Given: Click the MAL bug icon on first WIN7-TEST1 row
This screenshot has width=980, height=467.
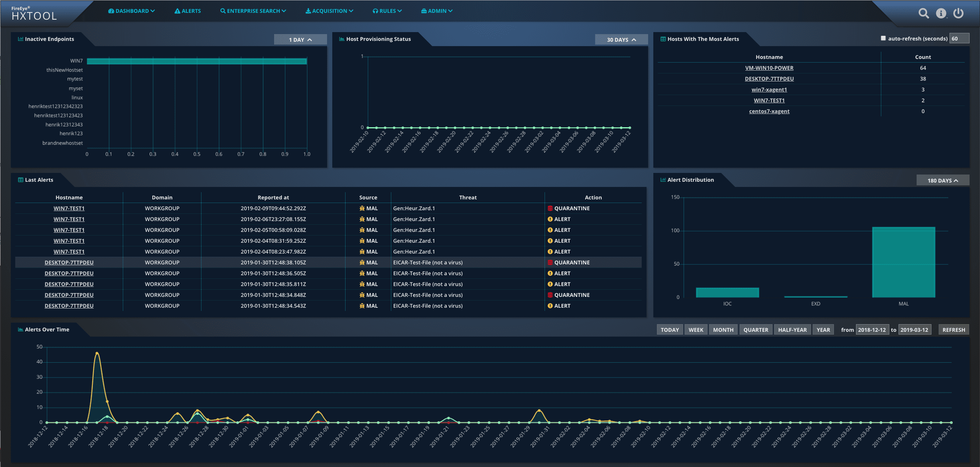Looking at the screenshot, I should [x=362, y=208].
